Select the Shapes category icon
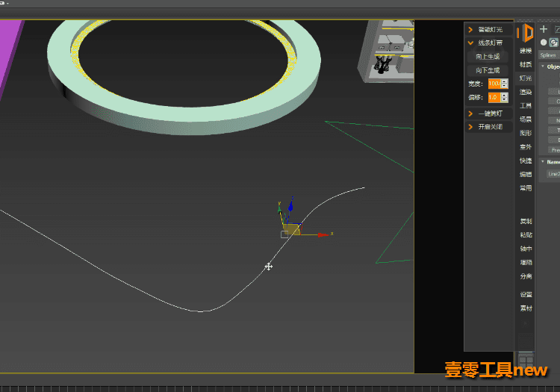 553,43
